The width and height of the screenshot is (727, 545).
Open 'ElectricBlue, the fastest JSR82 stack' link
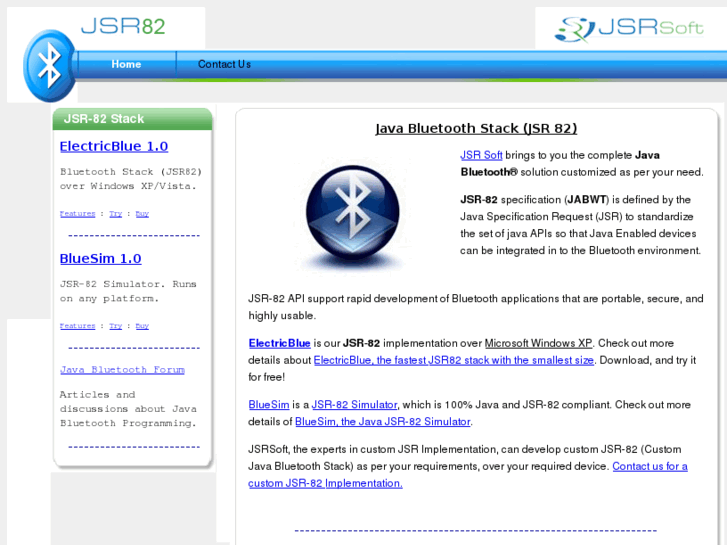coord(454,360)
